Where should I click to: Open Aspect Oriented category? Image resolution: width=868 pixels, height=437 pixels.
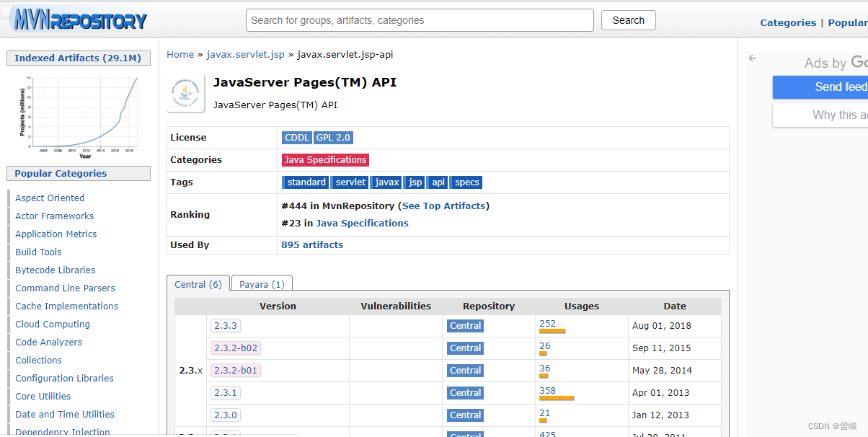tap(50, 198)
